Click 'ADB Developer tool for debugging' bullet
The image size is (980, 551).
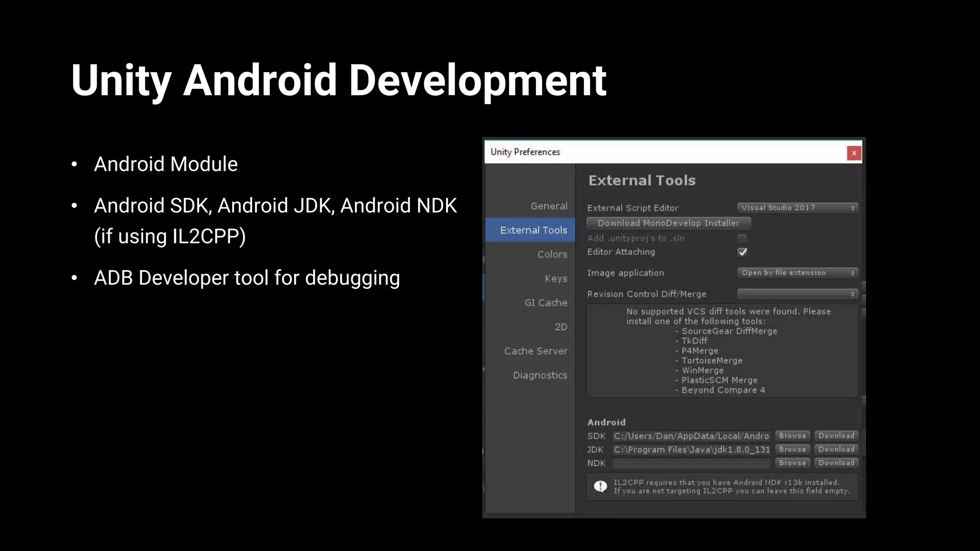[x=247, y=278]
